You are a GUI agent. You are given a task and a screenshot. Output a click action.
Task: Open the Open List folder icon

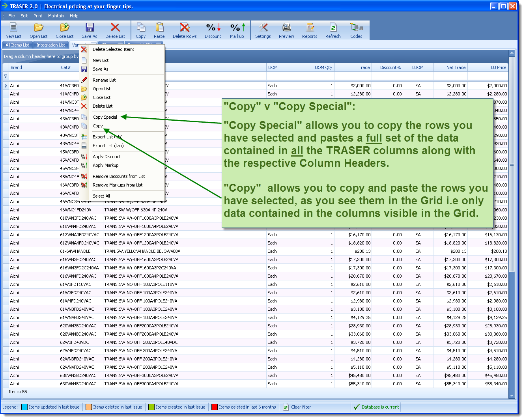pyautogui.click(x=38, y=27)
